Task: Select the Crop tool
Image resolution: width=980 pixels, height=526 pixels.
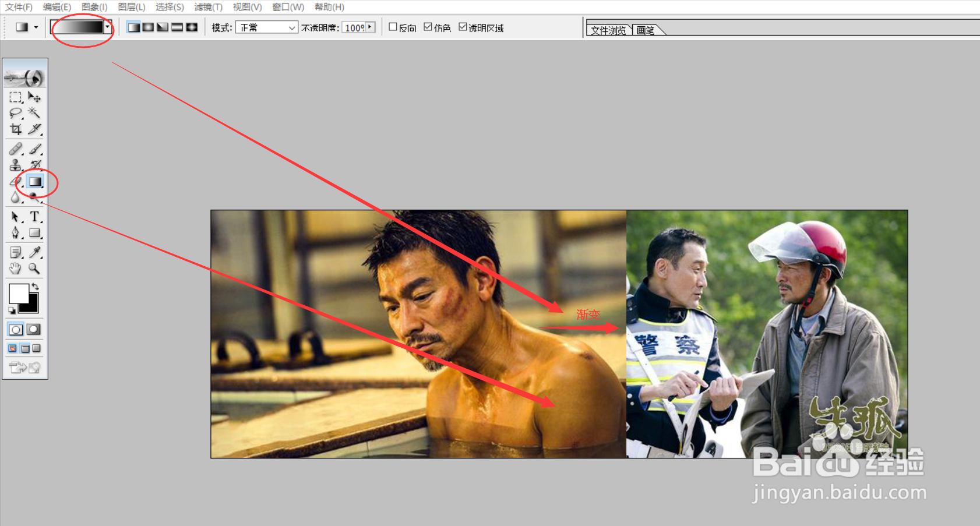Action: click(16, 129)
